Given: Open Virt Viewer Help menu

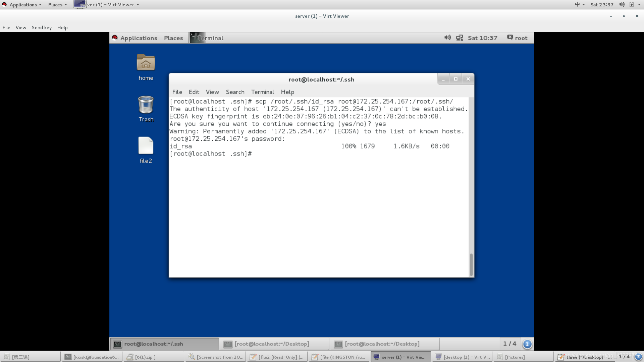Looking at the screenshot, I should click(x=62, y=27).
